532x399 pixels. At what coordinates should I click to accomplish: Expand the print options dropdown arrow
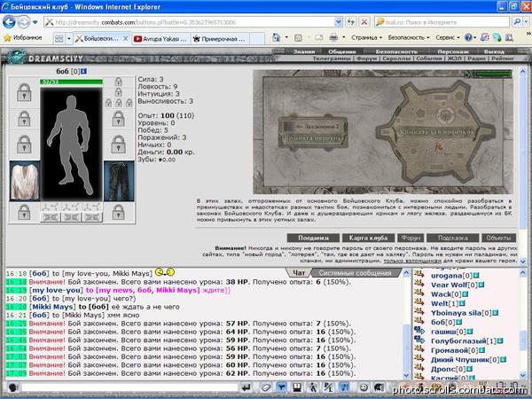(343, 37)
